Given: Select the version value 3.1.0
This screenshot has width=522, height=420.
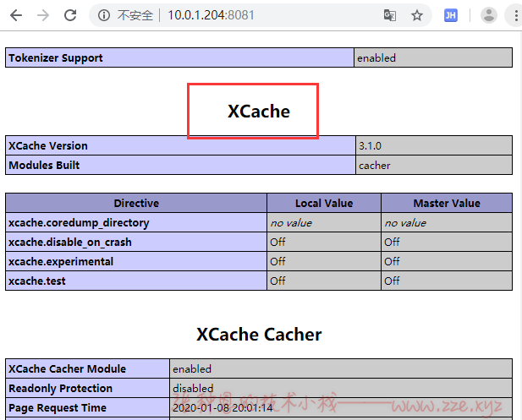Looking at the screenshot, I should 370,146.
